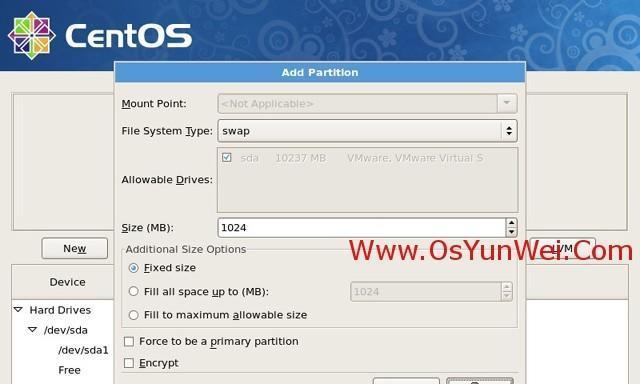Screen dimensions: 640x384
Task: Increase Size (MB) with up arrow
Action: pyautogui.click(x=511, y=223)
